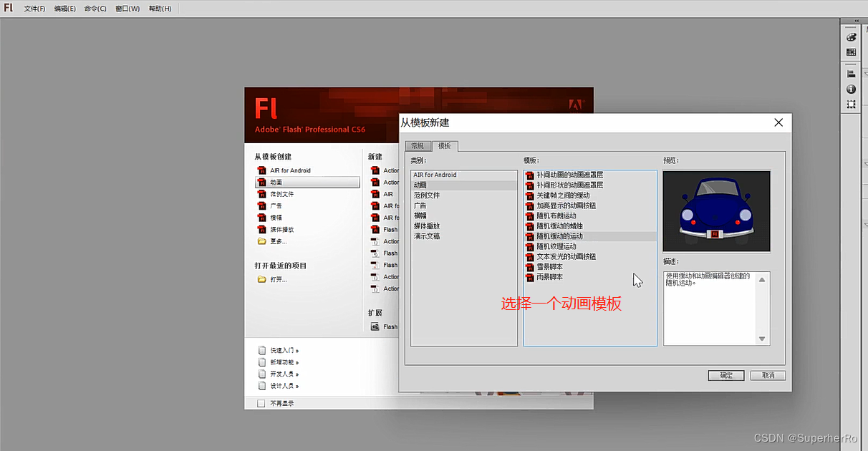Image resolution: width=868 pixels, height=451 pixels.
Task: Select the 文本发光的动画按钮 template
Action: click(x=564, y=256)
